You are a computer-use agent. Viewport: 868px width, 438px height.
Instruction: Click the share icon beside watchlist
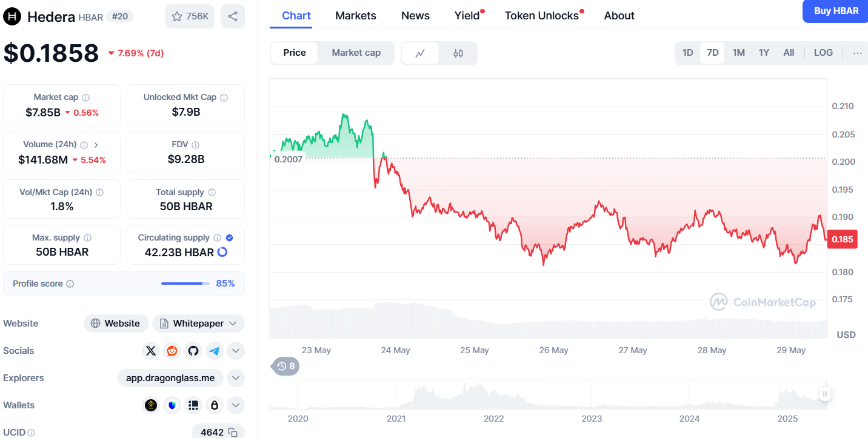233,16
